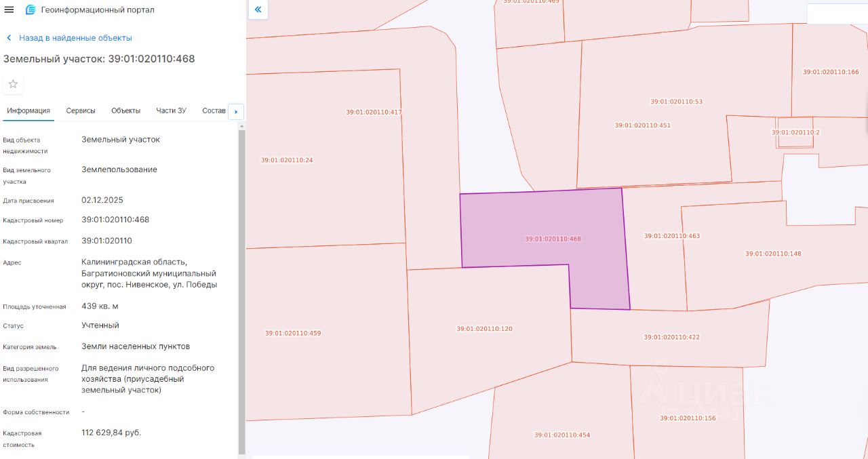Select parcel 39:01:020110:53 on the map
The height and width of the screenshot is (459, 868).
tap(677, 102)
